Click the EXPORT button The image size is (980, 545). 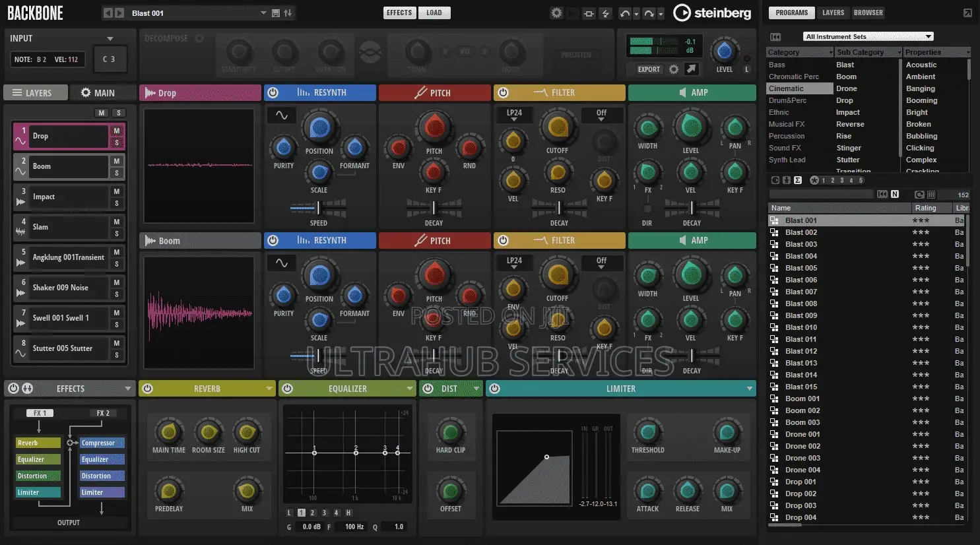(649, 69)
